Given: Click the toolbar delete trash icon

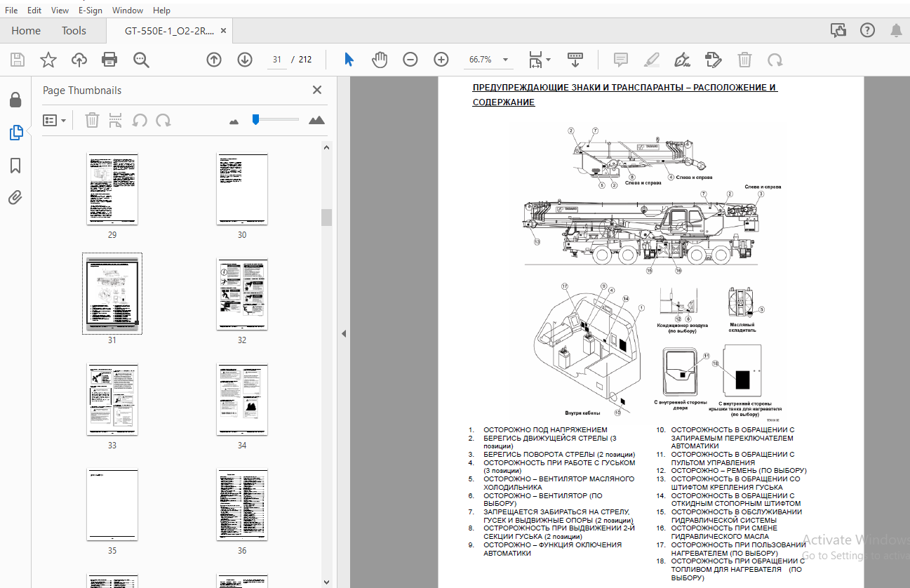Looking at the screenshot, I should coord(744,60).
